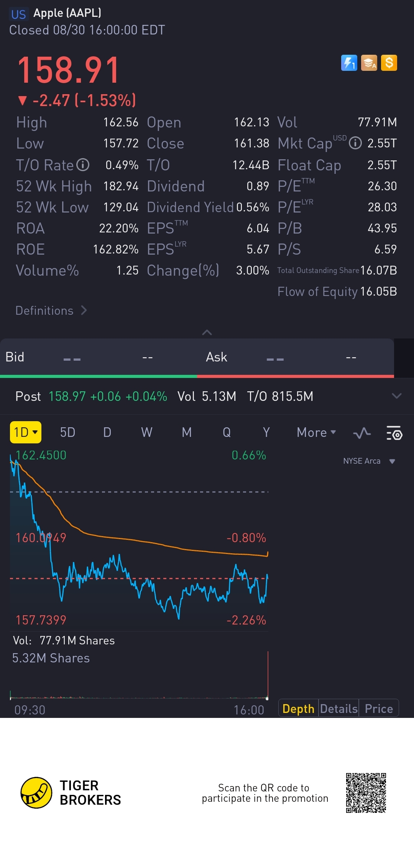The width and height of the screenshot is (414, 868).
Task: Collapse the stock details panel chevron
Action: [x=207, y=332]
